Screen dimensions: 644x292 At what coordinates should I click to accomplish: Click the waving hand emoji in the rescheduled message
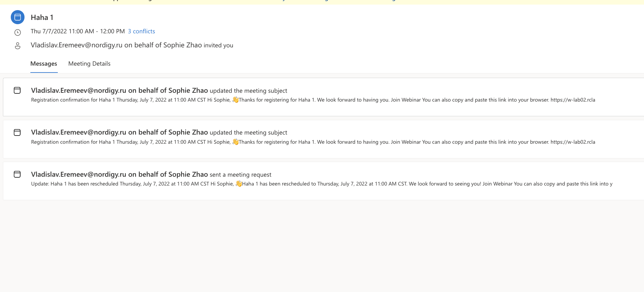(x=239, y=184)
